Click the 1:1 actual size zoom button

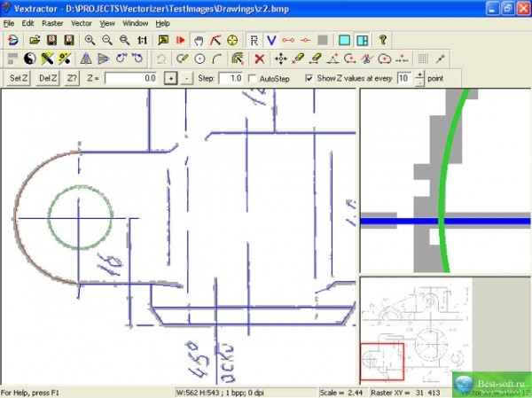(142, 40)
